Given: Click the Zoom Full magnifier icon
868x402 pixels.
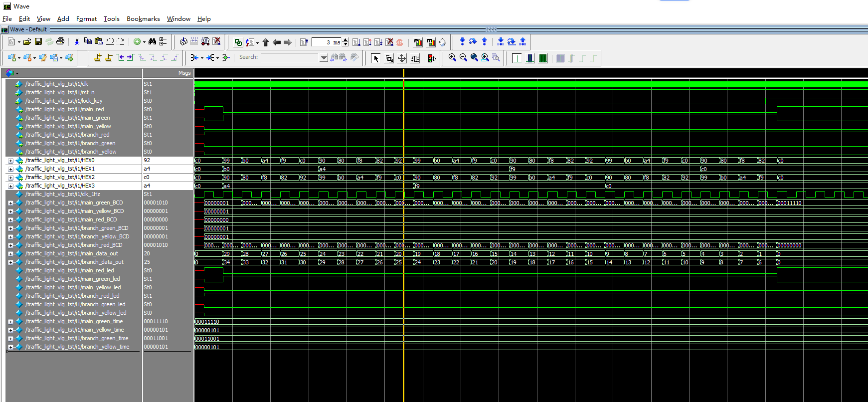Looking at the screenshot, I should 474,58.
